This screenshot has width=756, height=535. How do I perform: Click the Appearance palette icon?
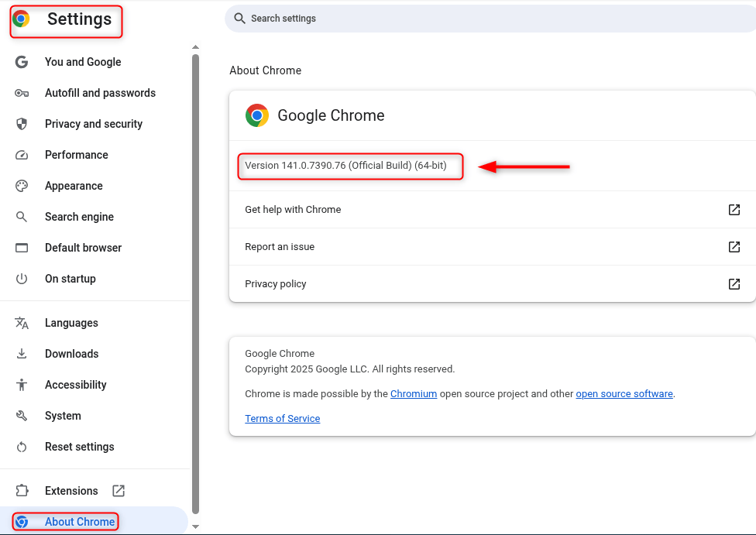(22, 186)
